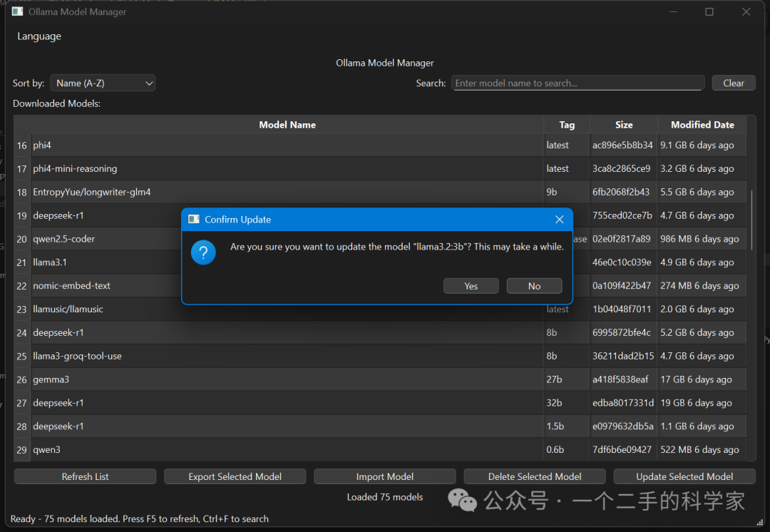
Task: Click row number 19 header
Action: tap(22, 215)
